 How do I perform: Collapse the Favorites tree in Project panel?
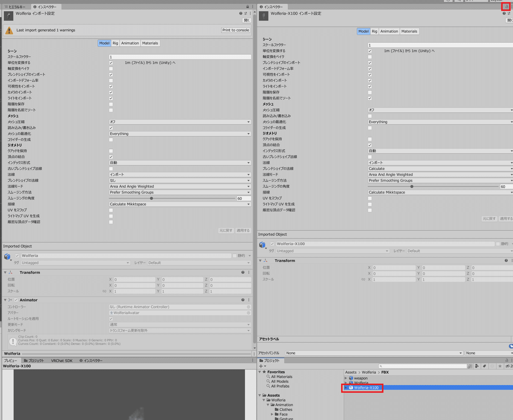tap(259, 372)
